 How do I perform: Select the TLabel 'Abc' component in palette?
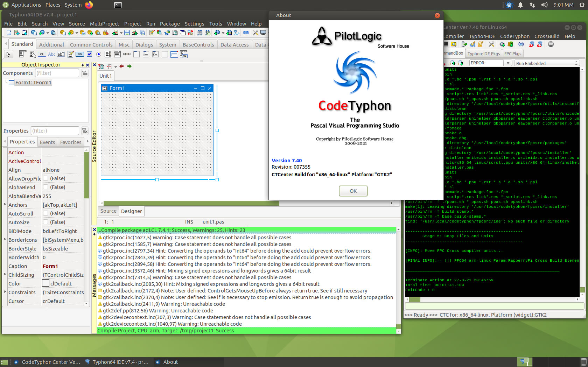51,54
